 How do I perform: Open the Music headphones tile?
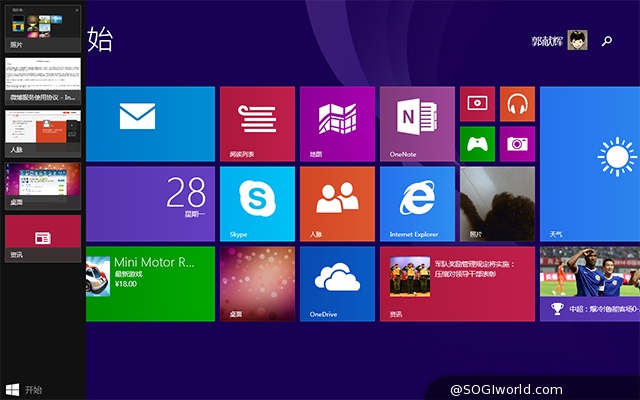[517, 104]
